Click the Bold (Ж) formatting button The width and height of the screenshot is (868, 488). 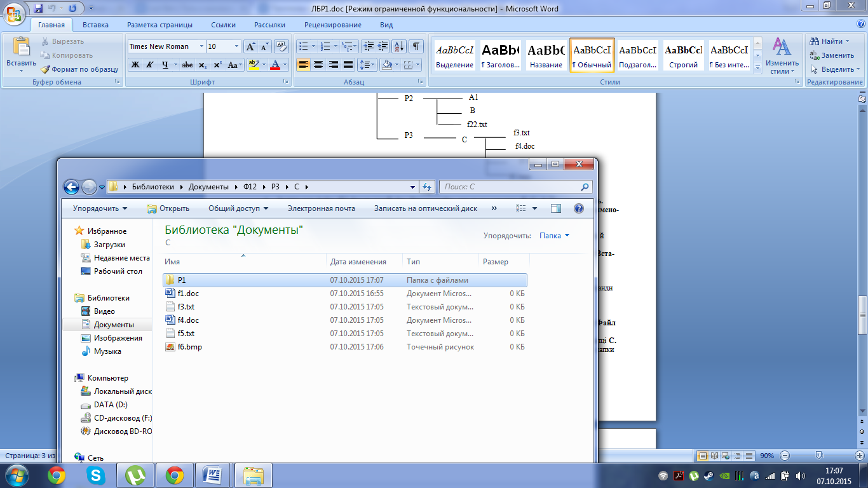135,65
